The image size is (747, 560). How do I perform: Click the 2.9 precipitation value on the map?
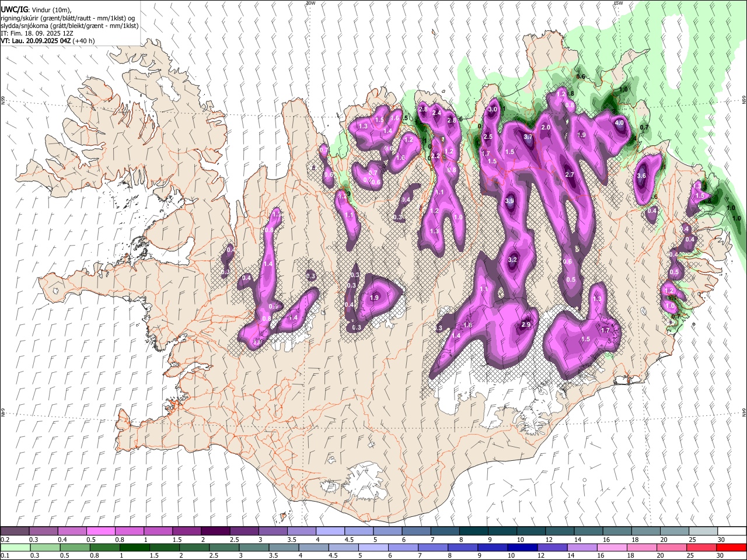coord(526,324)
